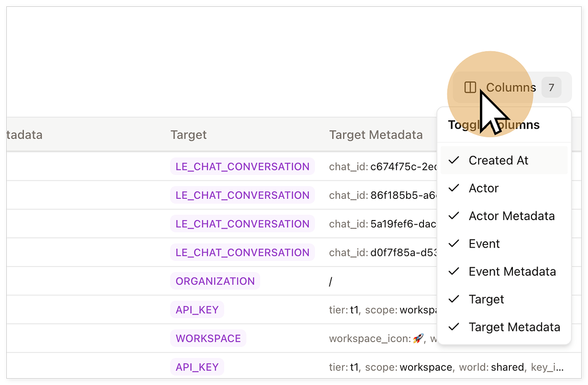Click chat_id value 86f185b5-a6
588x385 pixels.
point(404,195)
